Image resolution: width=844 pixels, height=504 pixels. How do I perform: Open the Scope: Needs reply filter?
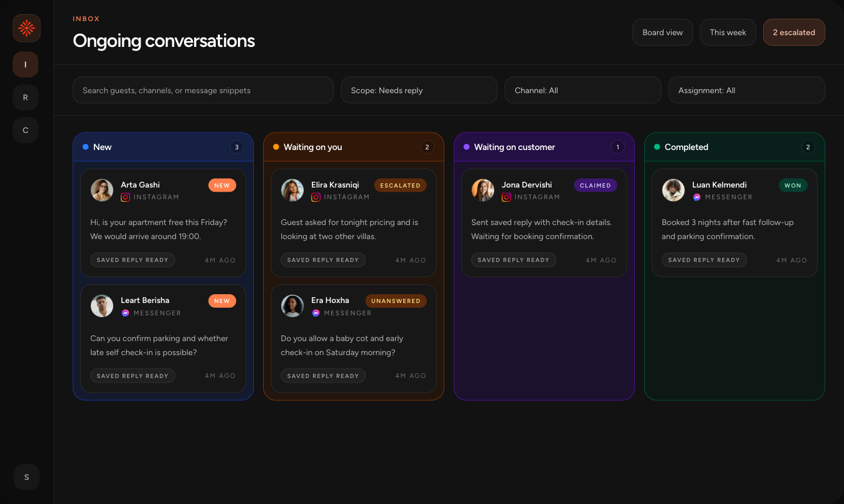pos(419,90)
